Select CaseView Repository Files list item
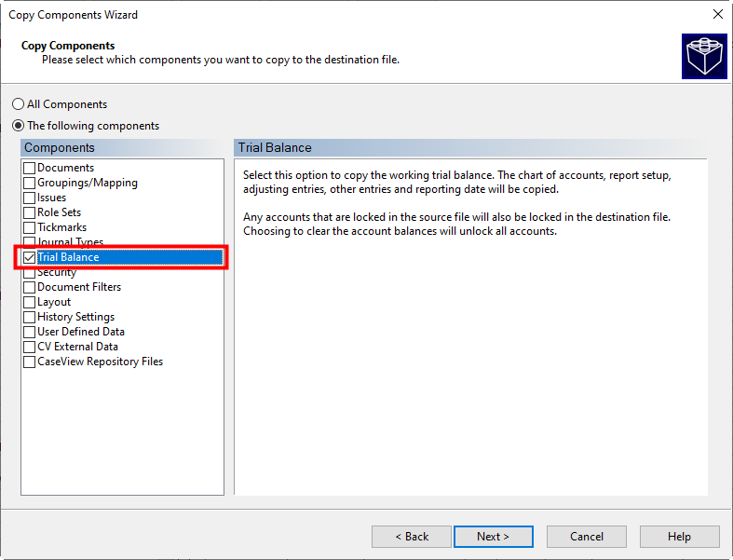The height and width of the screenshot is (560, 733). 100,362
